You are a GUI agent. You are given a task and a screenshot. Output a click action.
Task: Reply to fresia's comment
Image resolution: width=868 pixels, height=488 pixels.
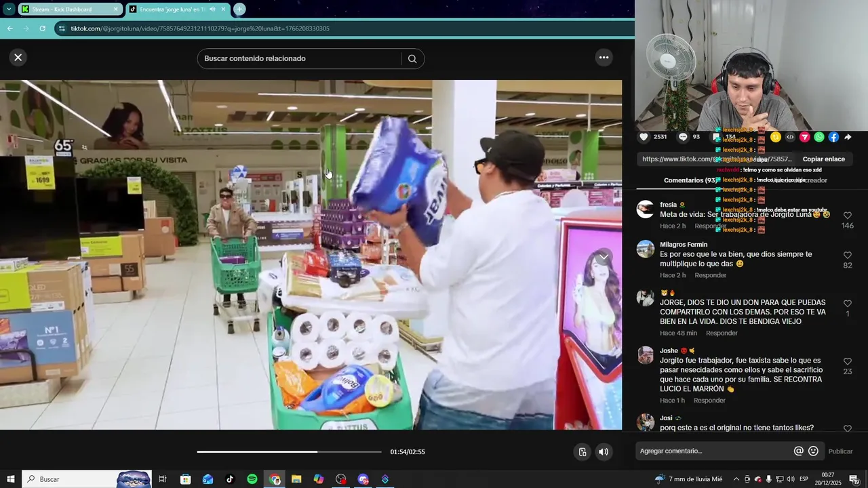(710, 226)
